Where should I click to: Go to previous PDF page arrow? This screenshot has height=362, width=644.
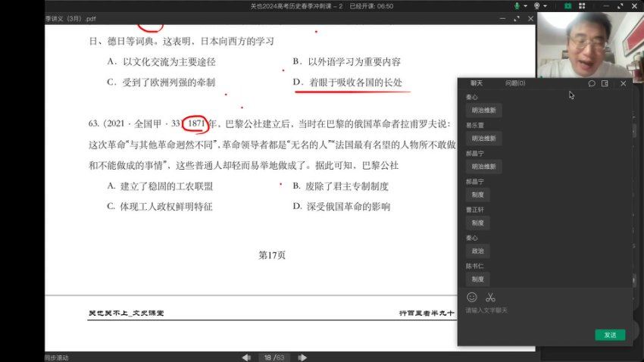point(246,357)
